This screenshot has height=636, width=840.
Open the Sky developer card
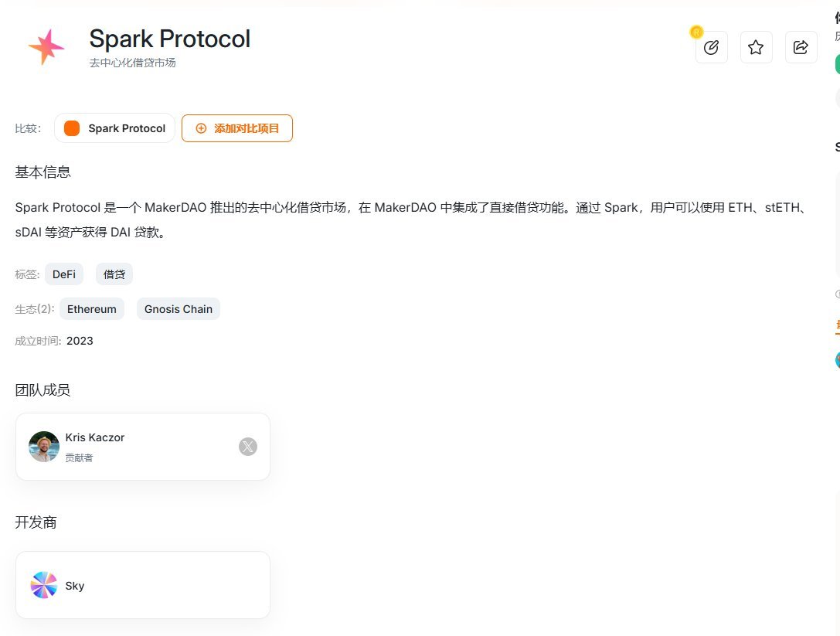click(143, 585)
